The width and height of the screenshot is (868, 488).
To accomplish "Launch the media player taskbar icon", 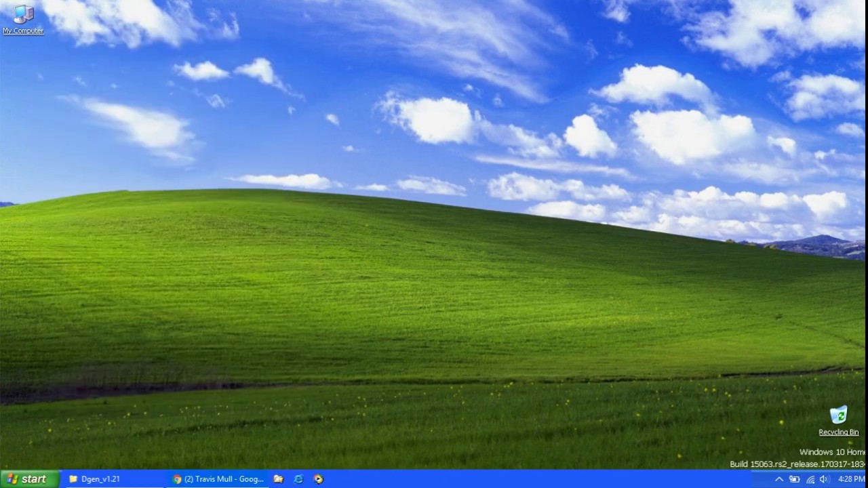I will tap(319, 479).
